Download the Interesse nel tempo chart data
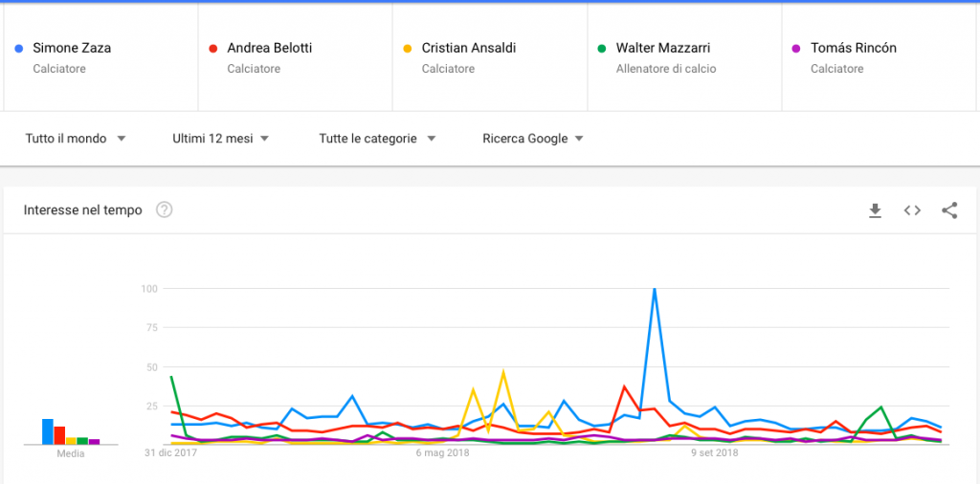 coord(875,210)
